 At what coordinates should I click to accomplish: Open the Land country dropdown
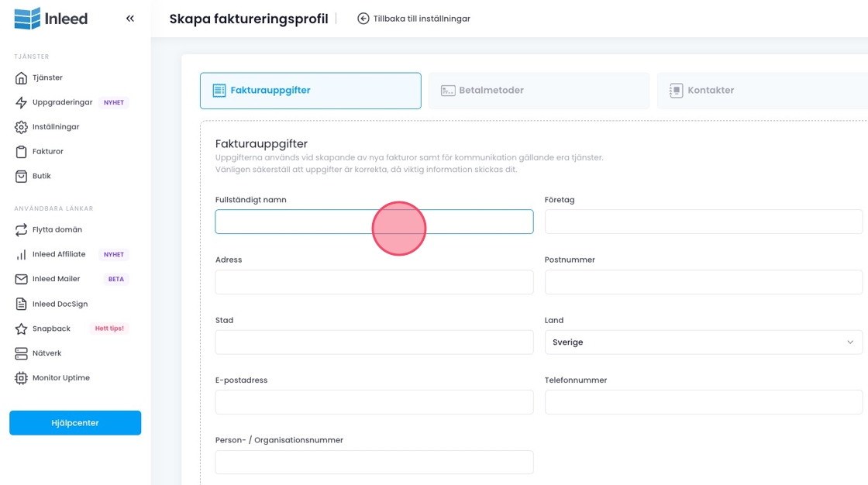point(703,342)
